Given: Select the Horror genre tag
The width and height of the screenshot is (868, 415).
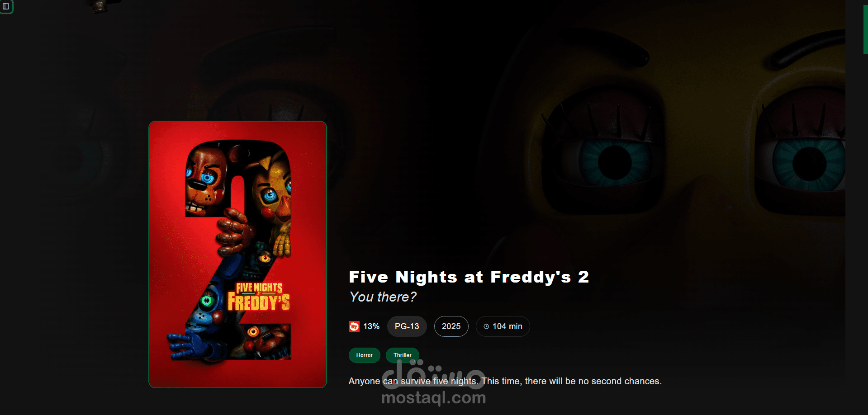Looking at the screenshot, I should click(x=365, y=355).
